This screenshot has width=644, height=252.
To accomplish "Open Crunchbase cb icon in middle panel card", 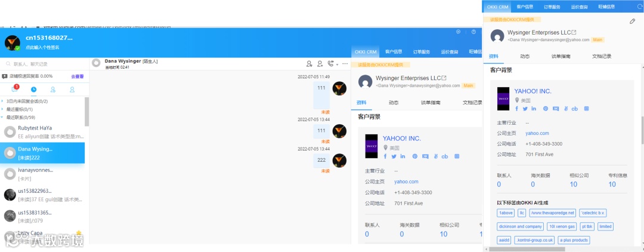I will (x=444, y=156).
